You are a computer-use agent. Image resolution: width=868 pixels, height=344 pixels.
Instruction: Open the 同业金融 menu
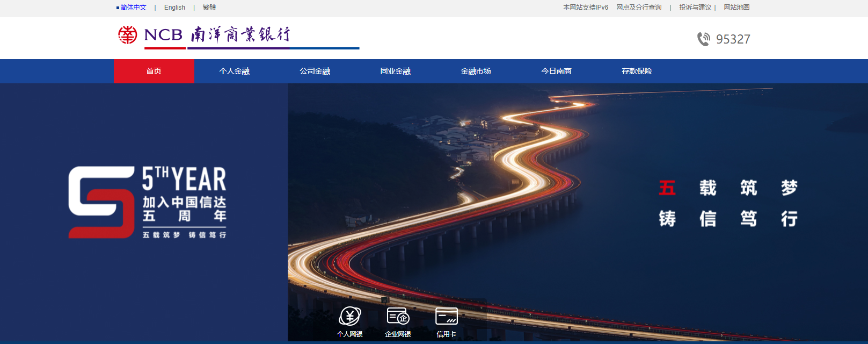tap(396, 71)
